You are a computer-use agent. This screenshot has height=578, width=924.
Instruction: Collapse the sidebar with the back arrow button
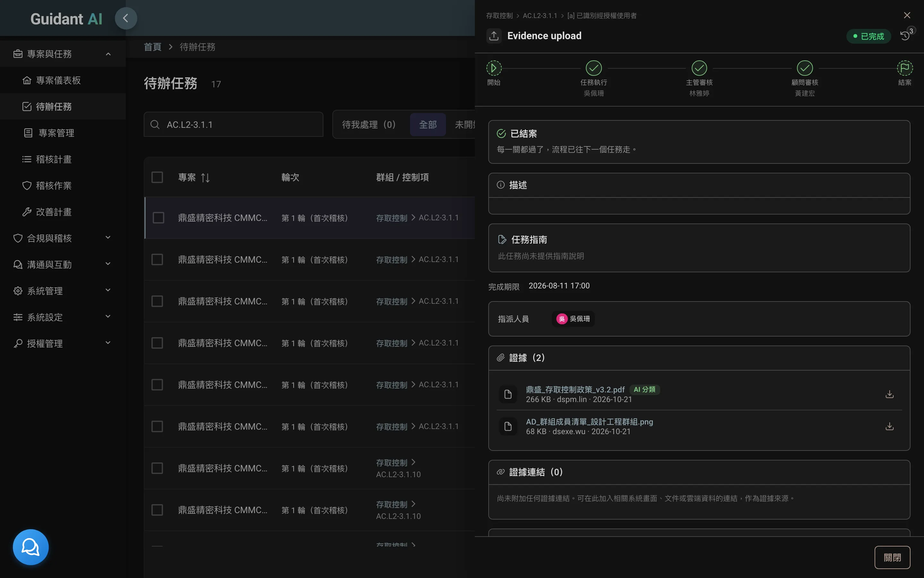point(126,18)
